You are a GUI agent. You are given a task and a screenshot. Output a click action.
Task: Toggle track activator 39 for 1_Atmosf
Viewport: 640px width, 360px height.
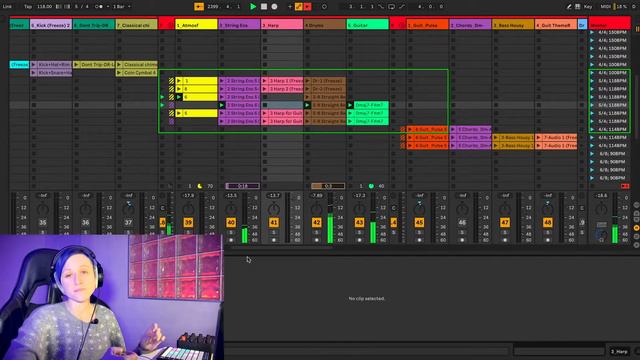[188, 222]
